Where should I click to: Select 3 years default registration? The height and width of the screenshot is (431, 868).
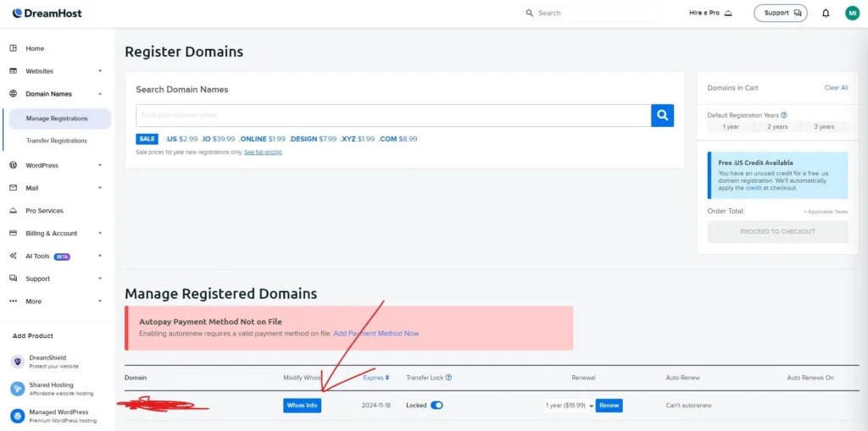(824, 127)
